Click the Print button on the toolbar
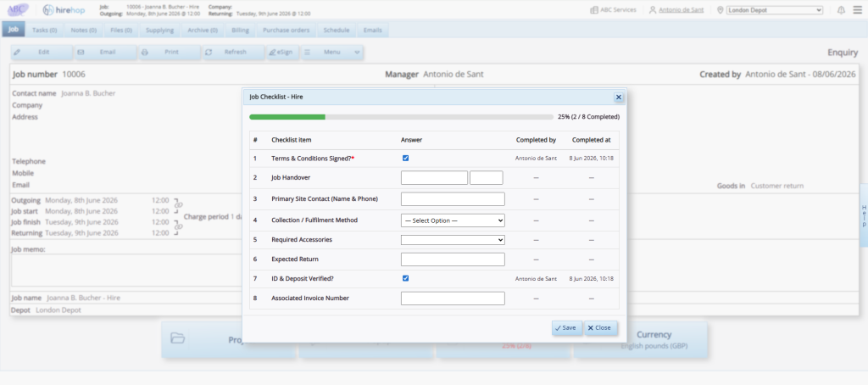The width and height of the screenshot is (868, 385). (170, 52)
